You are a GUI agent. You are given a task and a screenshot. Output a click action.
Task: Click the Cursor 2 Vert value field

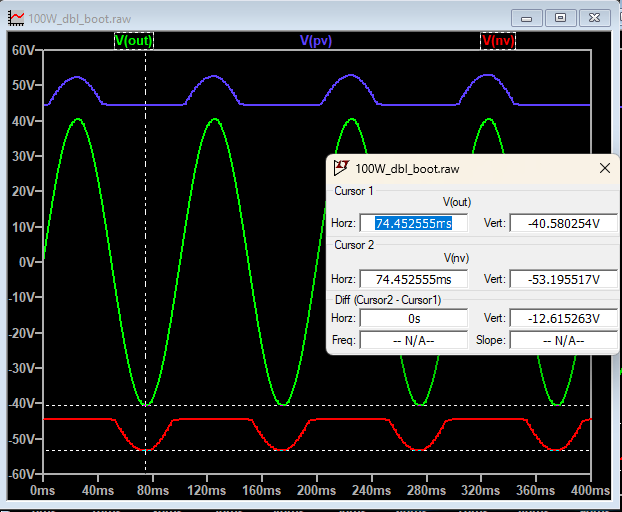[x=563, y=279]
